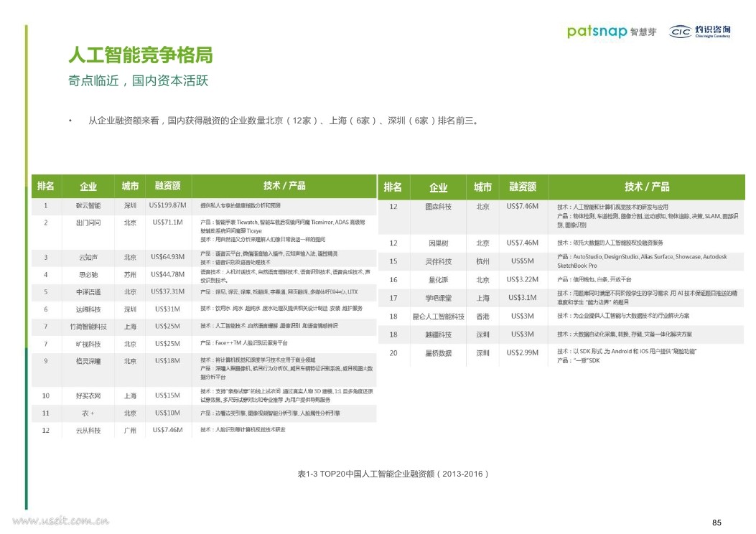Click the funding amount US$71.1M
Viewport: 756px width, 534px height.
[x=167, y=222]
